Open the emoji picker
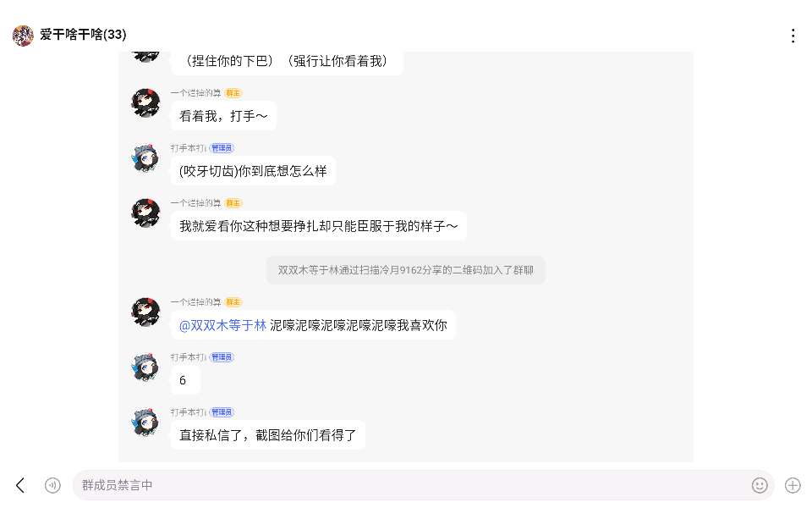The image size is (812, 508). [760, 485]
